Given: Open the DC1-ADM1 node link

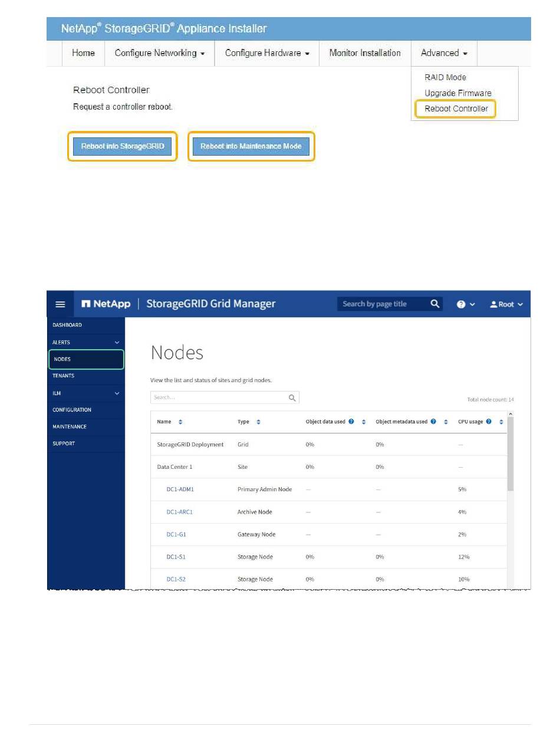Looking at the screenshot, I should [x=180, y=489].
